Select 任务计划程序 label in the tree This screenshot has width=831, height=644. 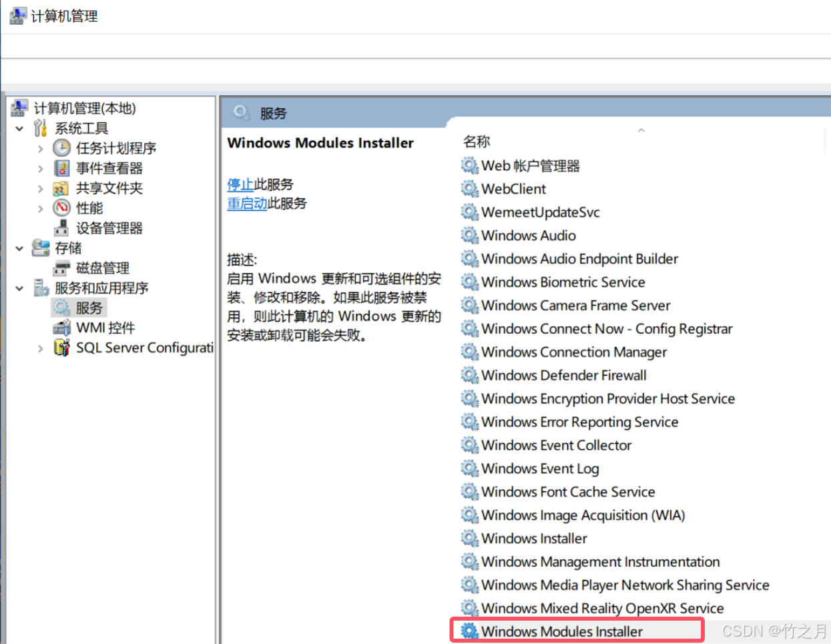(x=116, y=147)
